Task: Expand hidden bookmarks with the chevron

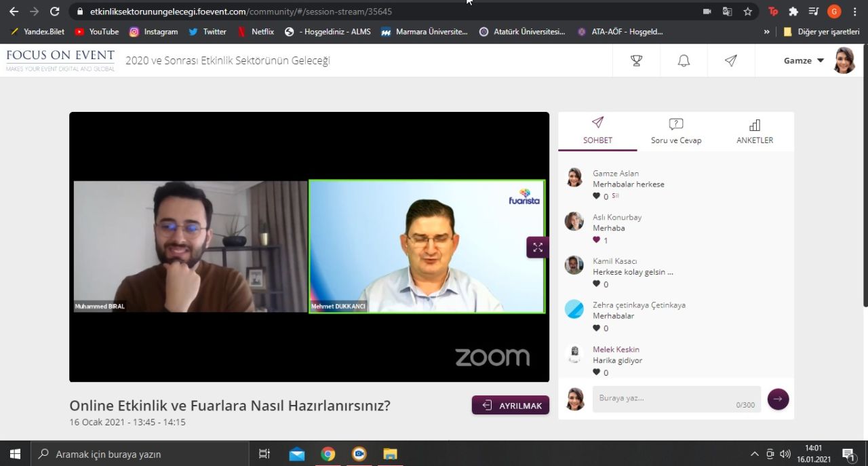Action: [767, 32]
